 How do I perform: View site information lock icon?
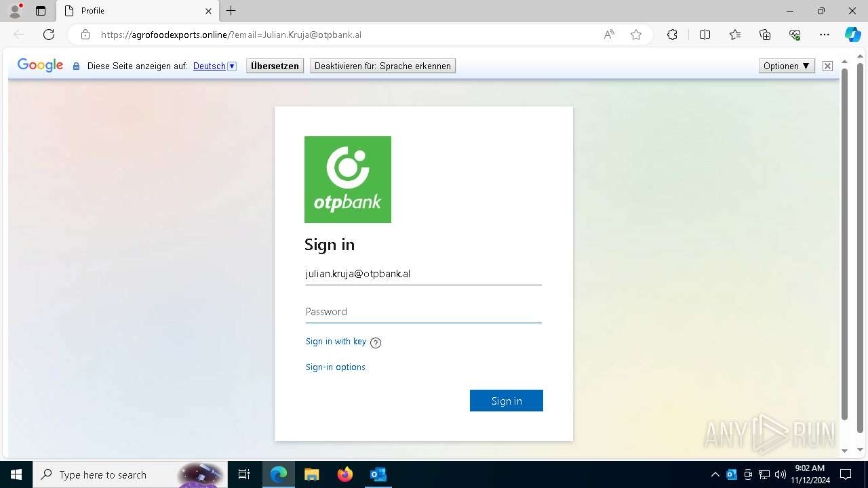tap(85, 35)
